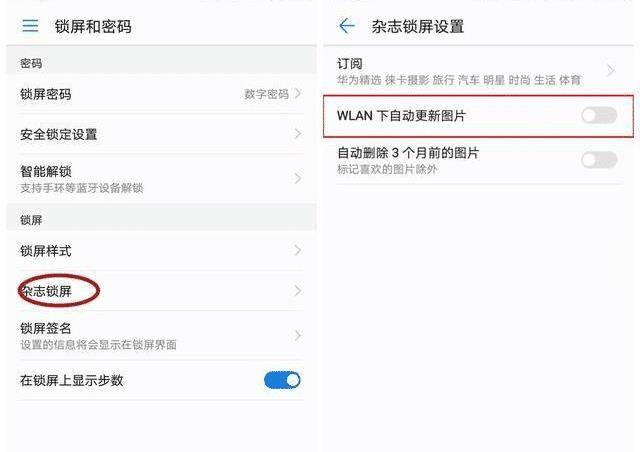This screenshot has height=452, width=640.
Task: Open the hamburger menu beside 锁屏和密码
Action: (x=30, y=26)
